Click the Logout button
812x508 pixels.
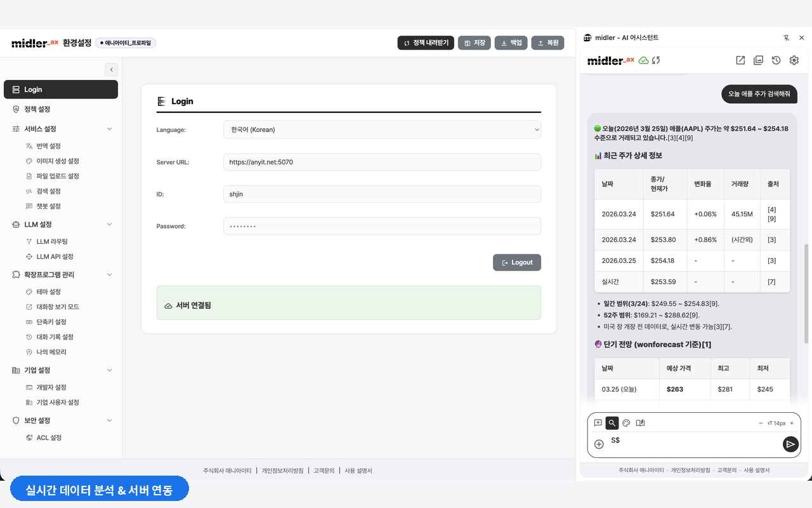[517, 262]
